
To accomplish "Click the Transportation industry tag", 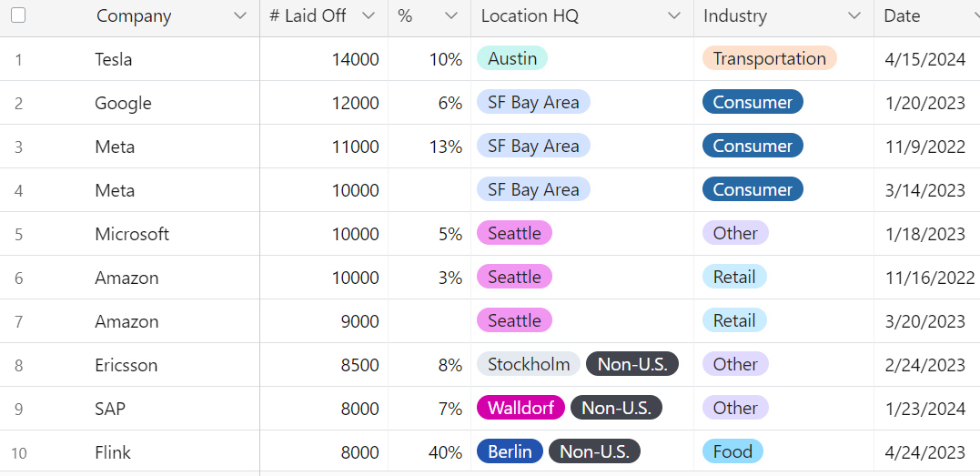I will point(770,58).
